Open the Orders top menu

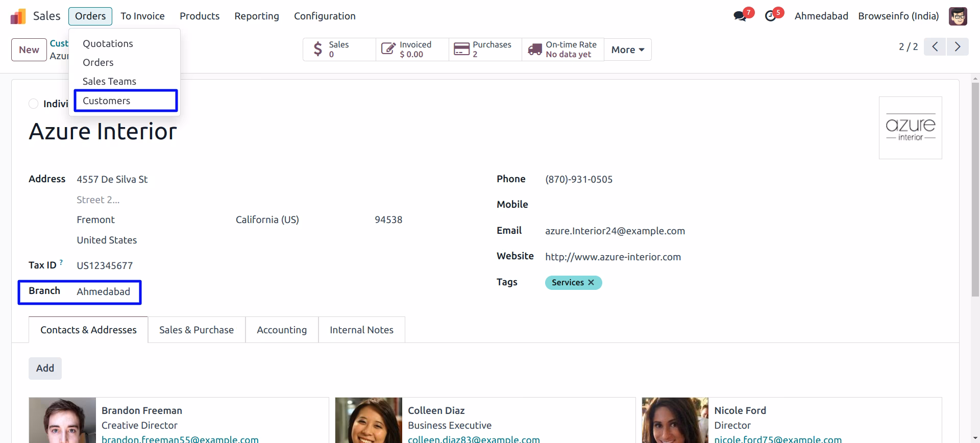coord(90,16)
